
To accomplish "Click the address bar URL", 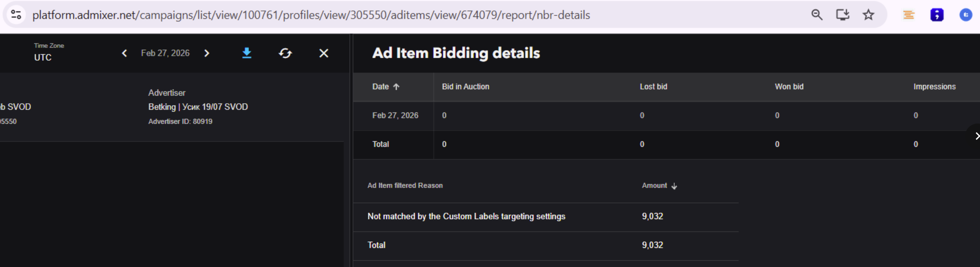I will point(311,15).
